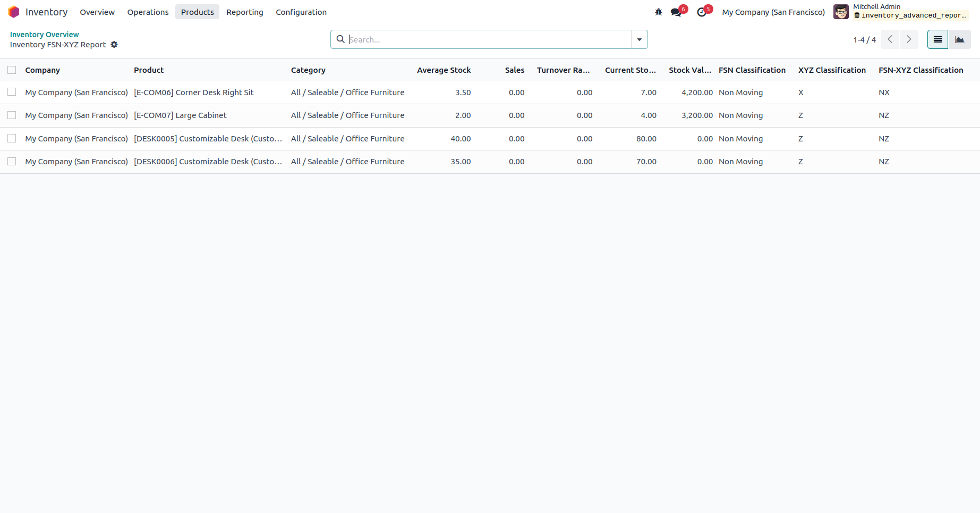Image resolution: width=980 pixels, height=513 pixels.
Task: Open the Reporting menu
Action: [244, 12]
